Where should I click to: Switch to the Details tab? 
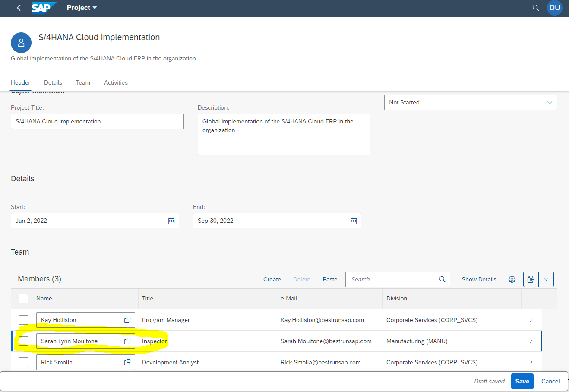[53, 82]
